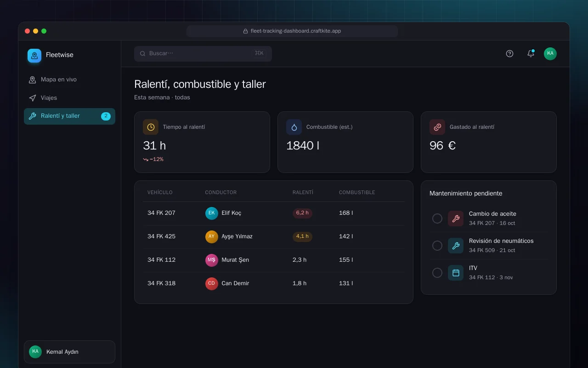
Task: Select vehicle 34 FK 425 in table
Action: coord(161,236)
